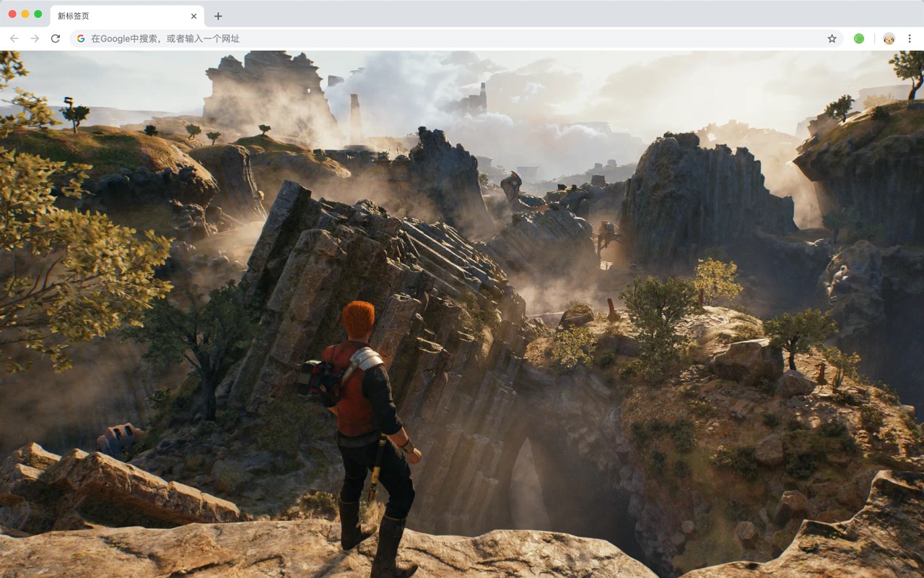
Task: Close the 新标签页 tab
Action: [193, 16]
